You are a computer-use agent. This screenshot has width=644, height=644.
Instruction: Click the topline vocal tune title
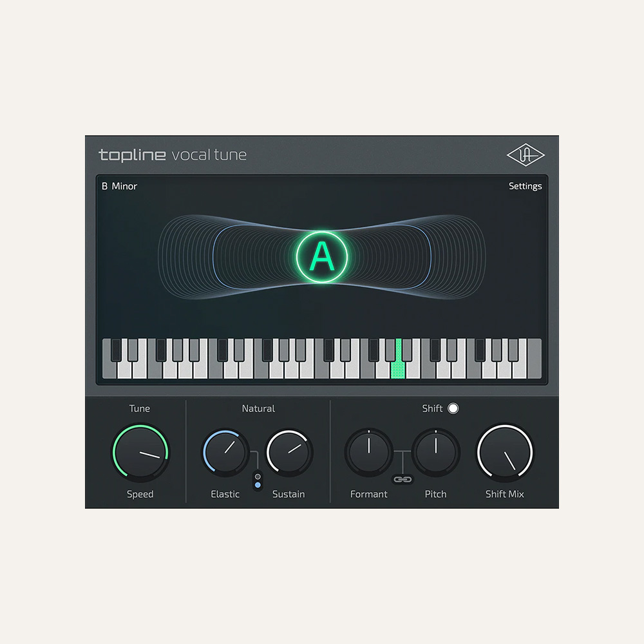(x=173, y=155)
